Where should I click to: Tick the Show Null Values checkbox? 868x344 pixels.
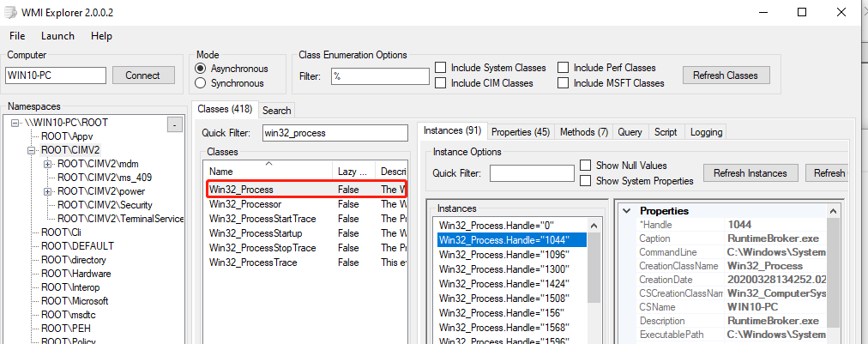(586, 166)
